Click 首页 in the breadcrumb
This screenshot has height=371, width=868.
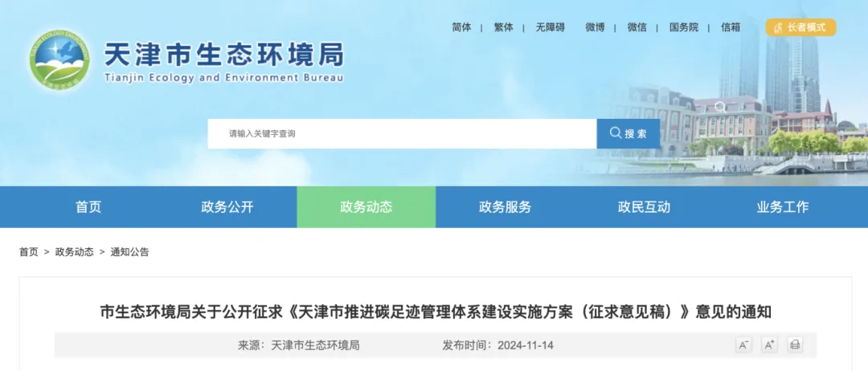pos(29,252)
